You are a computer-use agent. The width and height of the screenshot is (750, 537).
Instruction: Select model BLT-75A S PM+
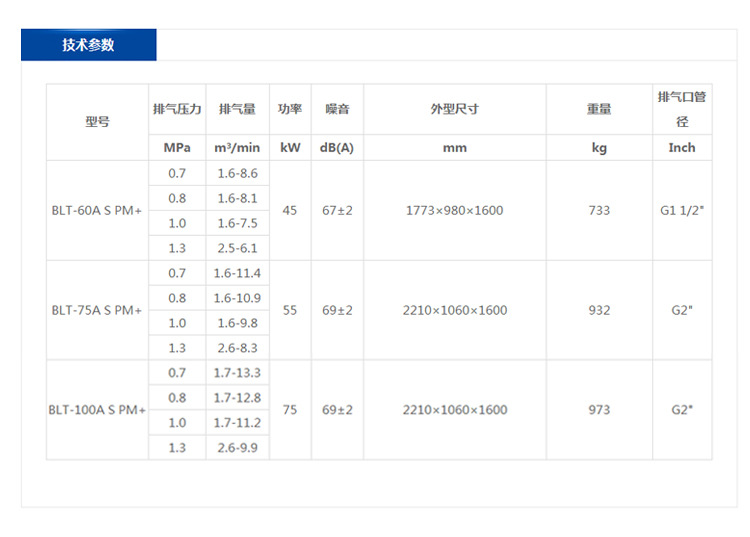click(x=97, y=310)
